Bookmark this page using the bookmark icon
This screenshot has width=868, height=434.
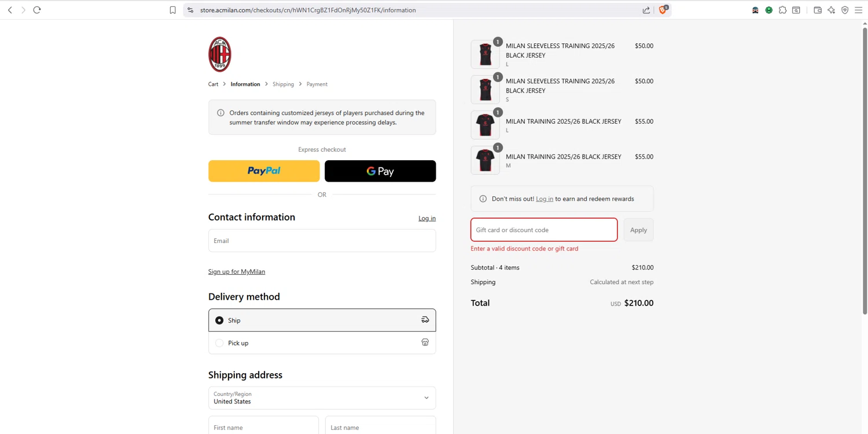pos(172,10)
